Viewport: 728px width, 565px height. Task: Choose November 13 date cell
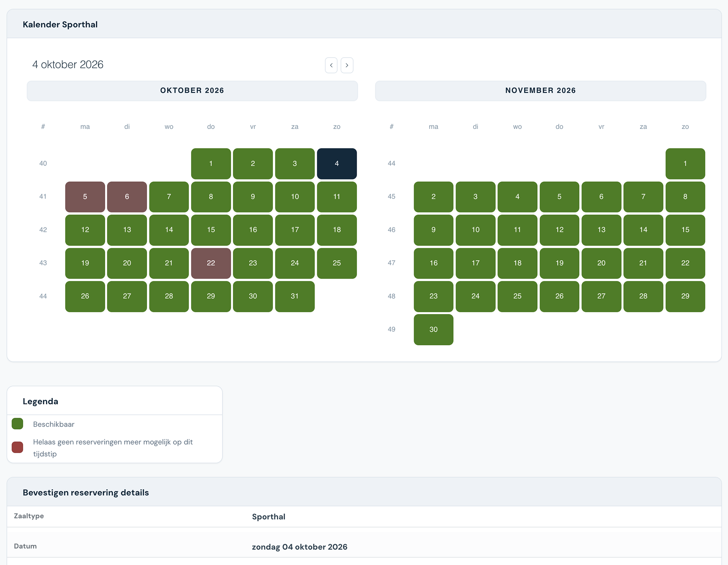[x=601, y=230]
